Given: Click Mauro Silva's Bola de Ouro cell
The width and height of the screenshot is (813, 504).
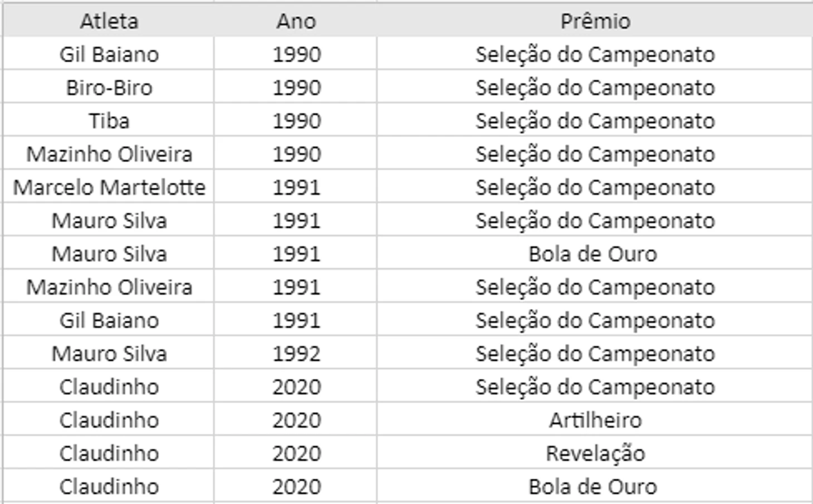Looking at the screenshot, I should pyautogui.click(x=595, y=254).
